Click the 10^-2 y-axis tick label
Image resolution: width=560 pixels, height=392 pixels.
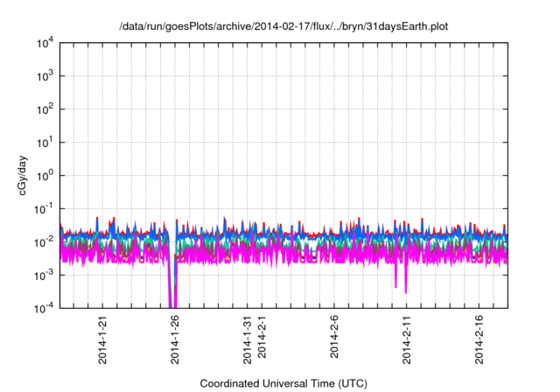[x=44, y=241]
